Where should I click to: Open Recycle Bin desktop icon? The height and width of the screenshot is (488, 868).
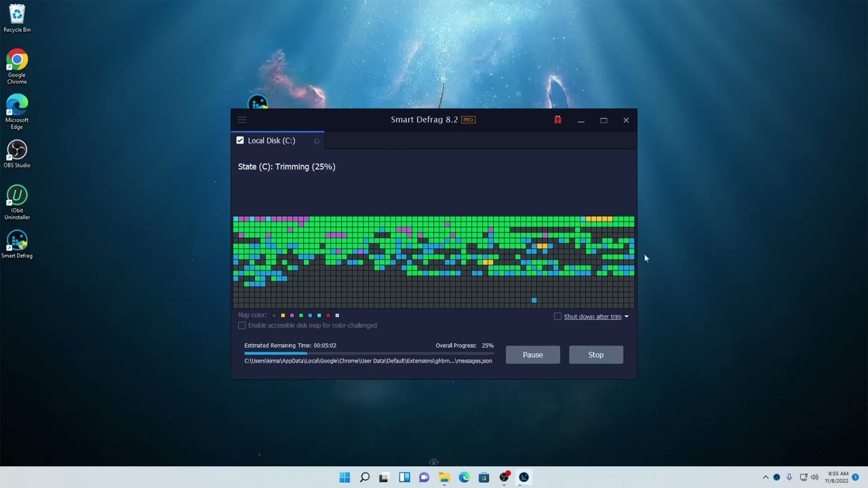pos(17,19)
